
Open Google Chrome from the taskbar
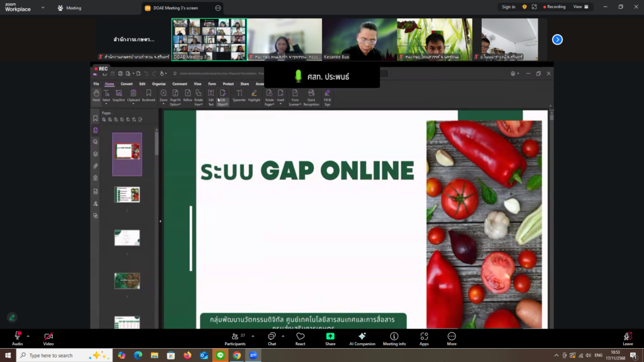tap(236, 355)
